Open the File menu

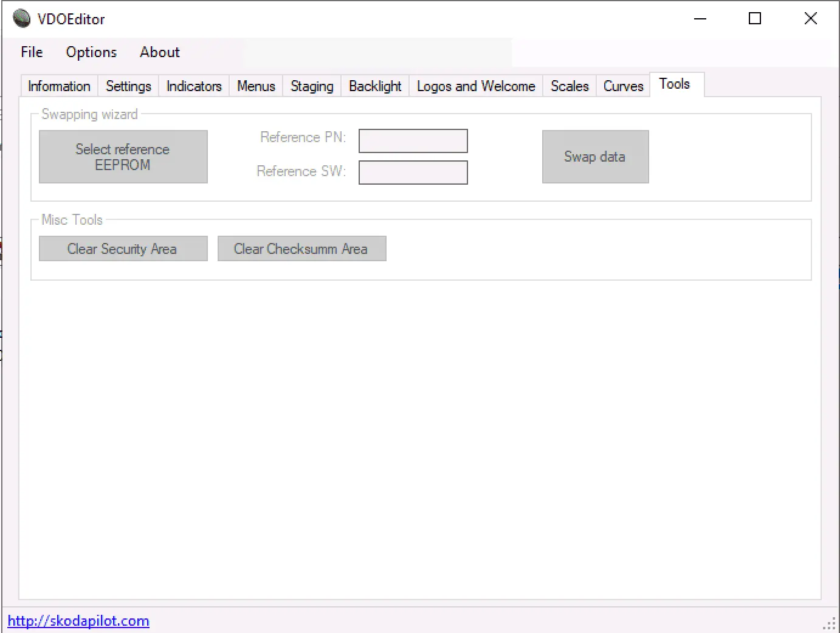pyautogui.click(x=32, y=52)
